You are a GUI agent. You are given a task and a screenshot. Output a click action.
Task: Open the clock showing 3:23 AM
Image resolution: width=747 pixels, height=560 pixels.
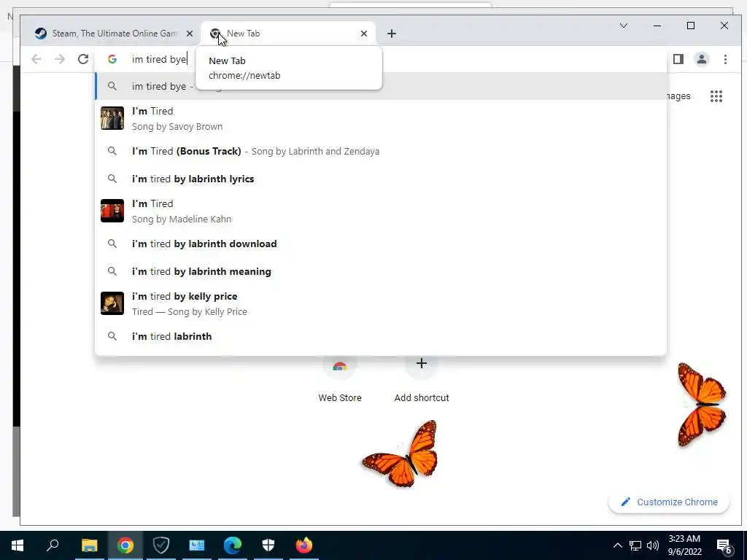(x=684, y=545)
